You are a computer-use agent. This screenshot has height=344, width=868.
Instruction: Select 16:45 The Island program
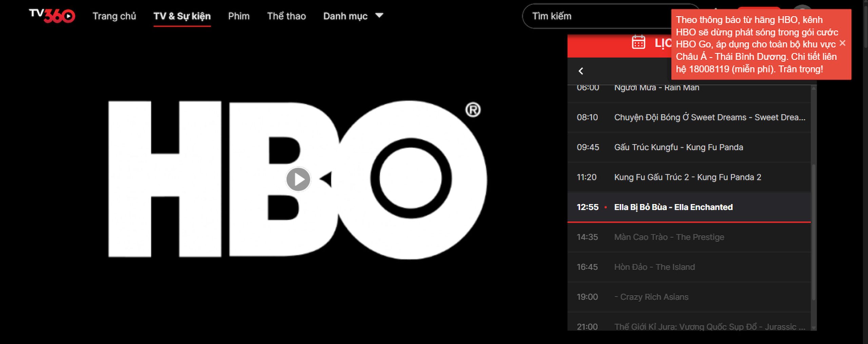point(689,267)
